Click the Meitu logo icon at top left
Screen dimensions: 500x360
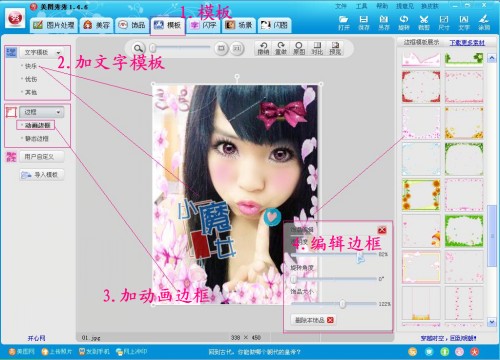click(x=15, y=18)
